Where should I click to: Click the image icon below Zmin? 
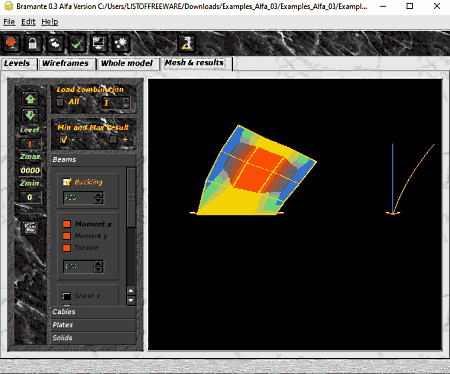(x=30, y=228)
